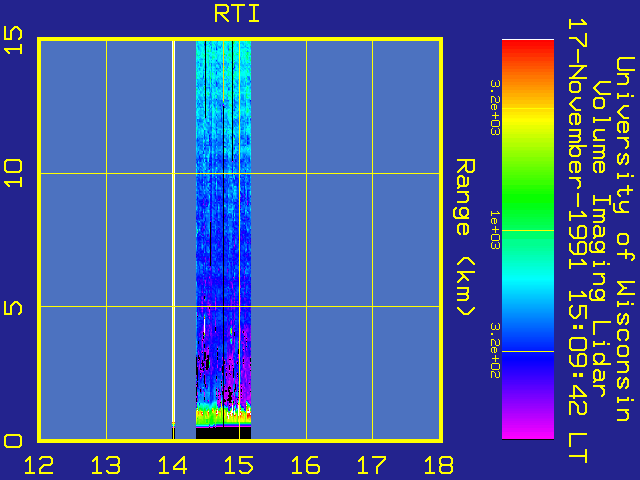The image size is (640, 480).
Task: Click the black band at bottom of data
Action: [223, 433]
